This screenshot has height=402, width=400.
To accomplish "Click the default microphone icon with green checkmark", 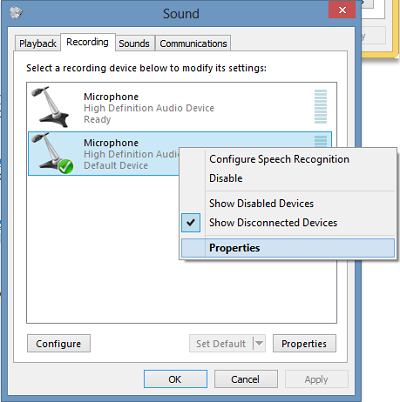I will pos(52,153).
